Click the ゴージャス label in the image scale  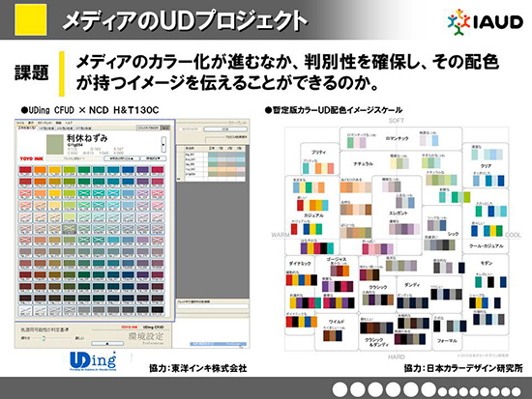[337, 259]
